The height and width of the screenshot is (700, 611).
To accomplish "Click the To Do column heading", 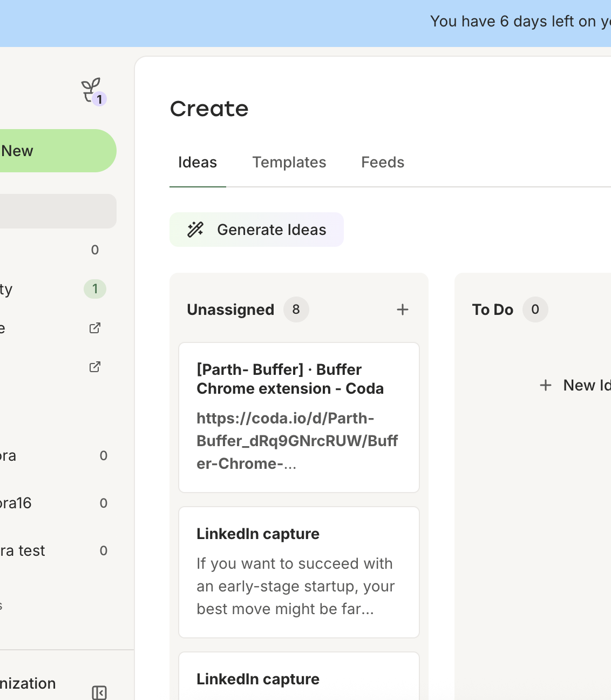I will tap(493, 309).
